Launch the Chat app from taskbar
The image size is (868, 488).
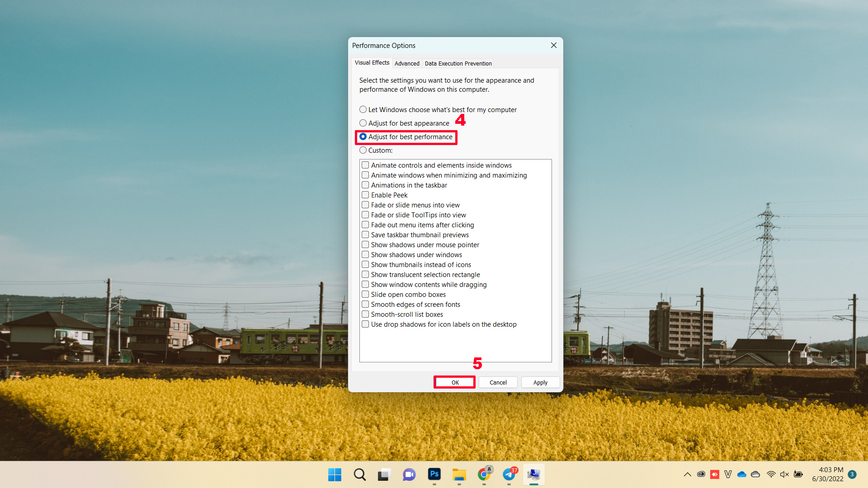tap(409, 474)
